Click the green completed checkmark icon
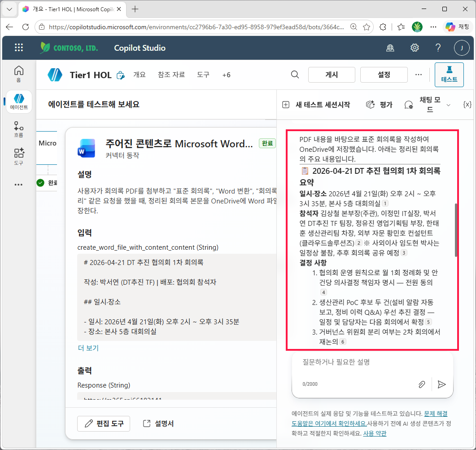The image size is (476, 450). tap(40, 183)
